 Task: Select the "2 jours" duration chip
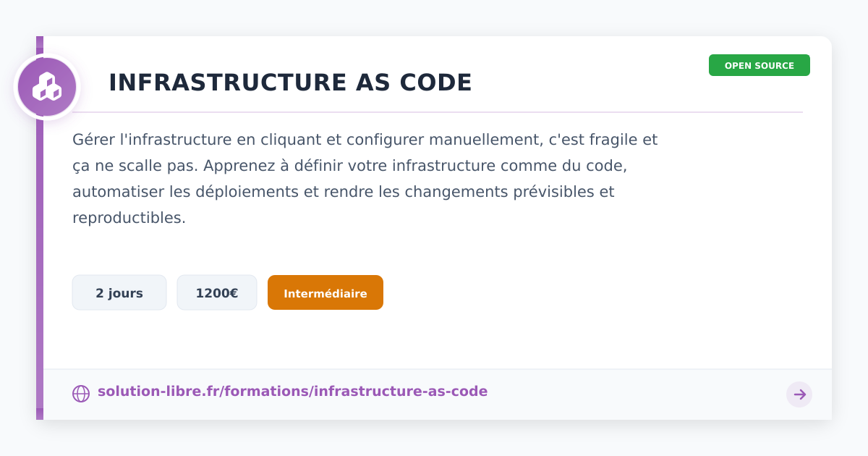point(119,293)
